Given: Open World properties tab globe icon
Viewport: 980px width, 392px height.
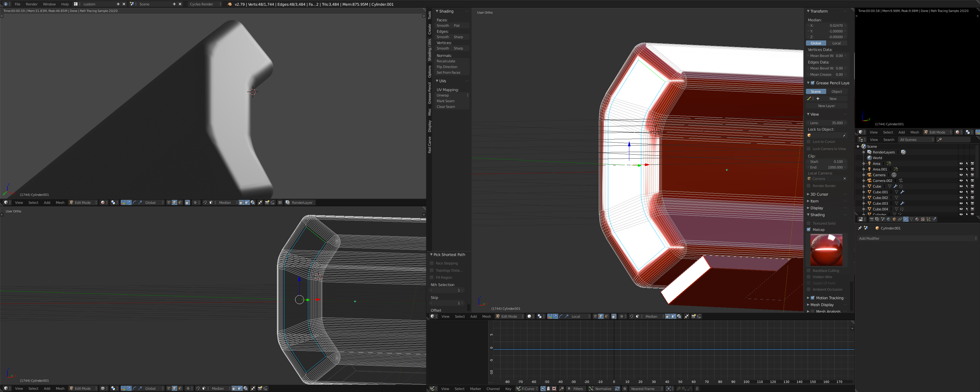Looking at the screenshot, I should [889, 219].
